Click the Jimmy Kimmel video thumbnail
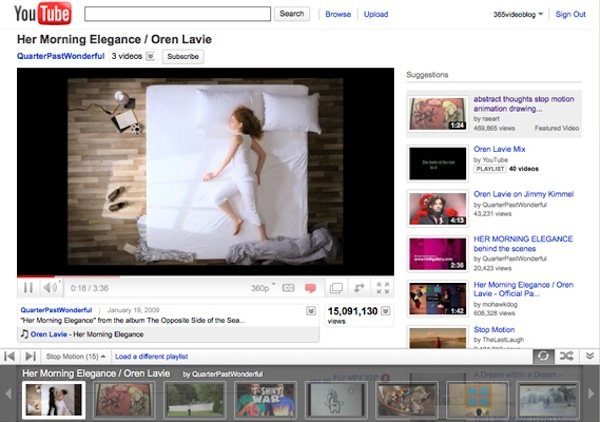This screenshot has height=422, width=600. tap(438, 209)
